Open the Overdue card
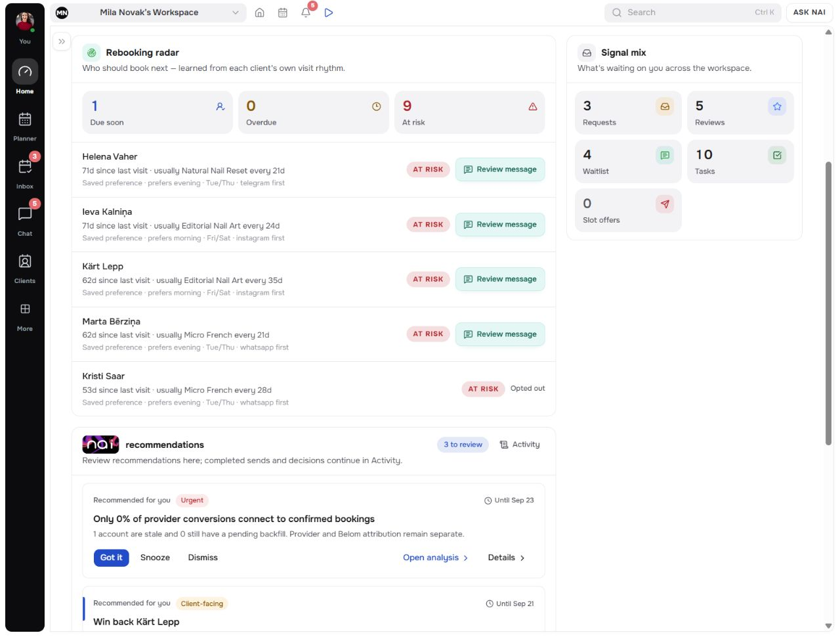The height and width of the screenshot is (637, 840). click(x=314, y=112)
